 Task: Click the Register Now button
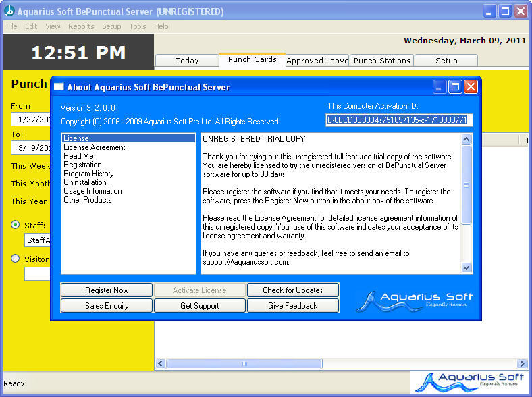coord(107,290)
